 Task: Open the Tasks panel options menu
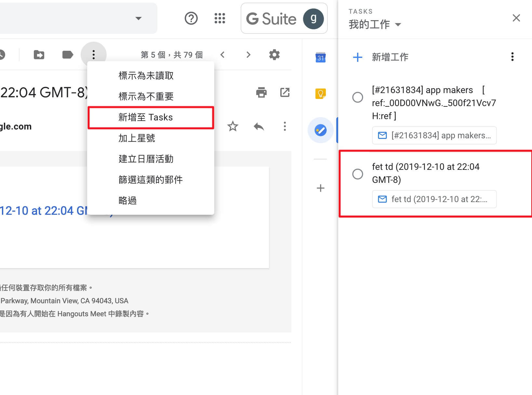click(x=512, y=57)
